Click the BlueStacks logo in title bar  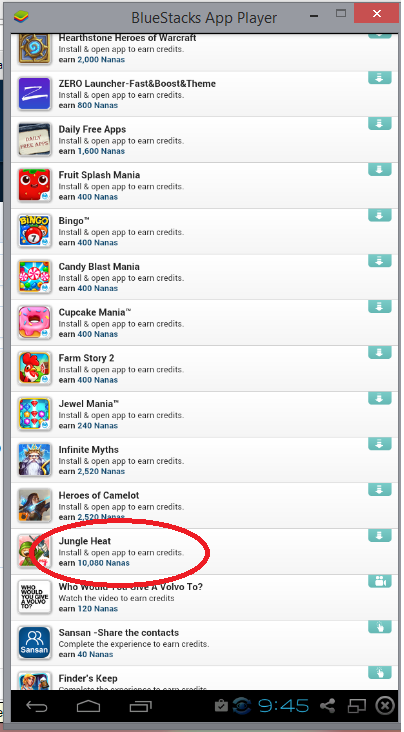(x=19, y=17)
